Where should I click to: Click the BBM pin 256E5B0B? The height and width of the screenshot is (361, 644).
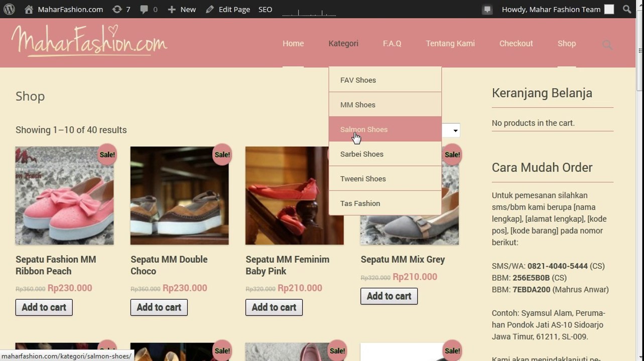click(x=531, y=278)
